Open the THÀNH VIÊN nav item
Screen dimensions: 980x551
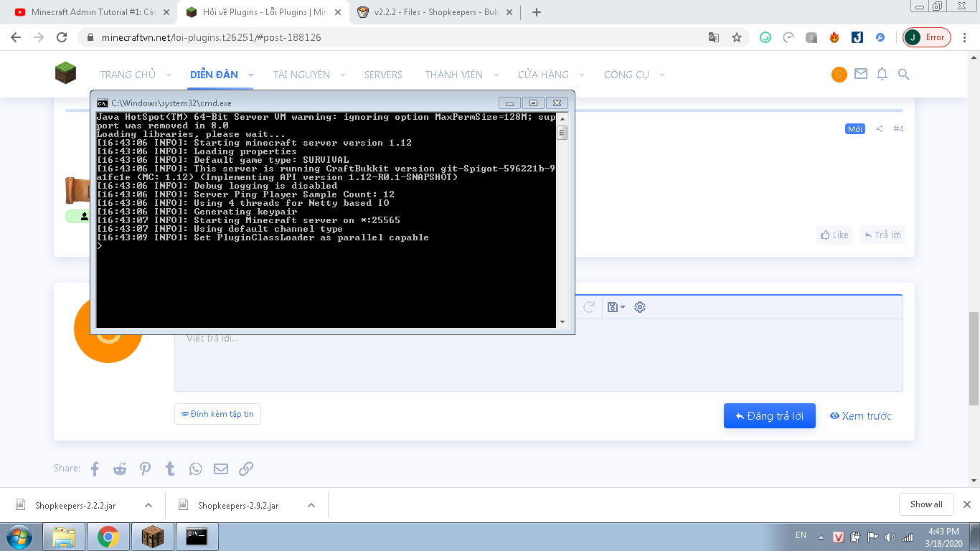tap(453, 75)
